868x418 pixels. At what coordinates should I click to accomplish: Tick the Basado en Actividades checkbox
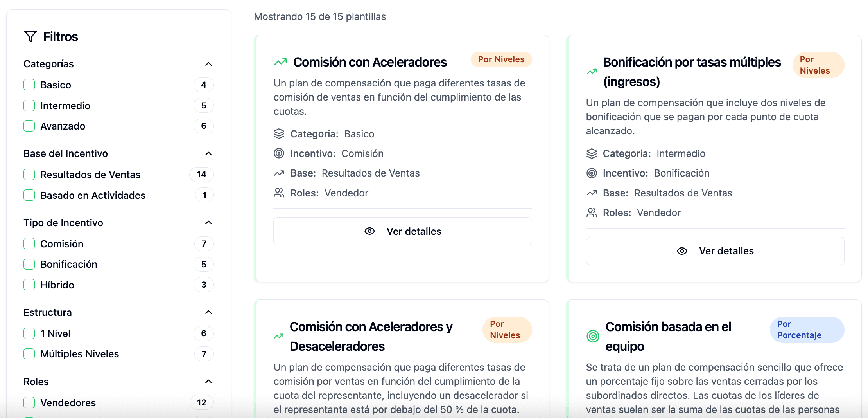tap(29, 195)
